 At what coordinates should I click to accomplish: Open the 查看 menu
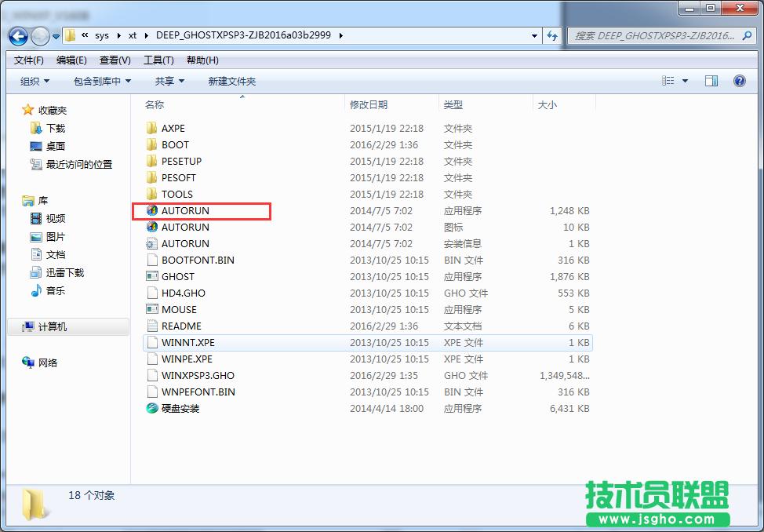pos(112,60)
